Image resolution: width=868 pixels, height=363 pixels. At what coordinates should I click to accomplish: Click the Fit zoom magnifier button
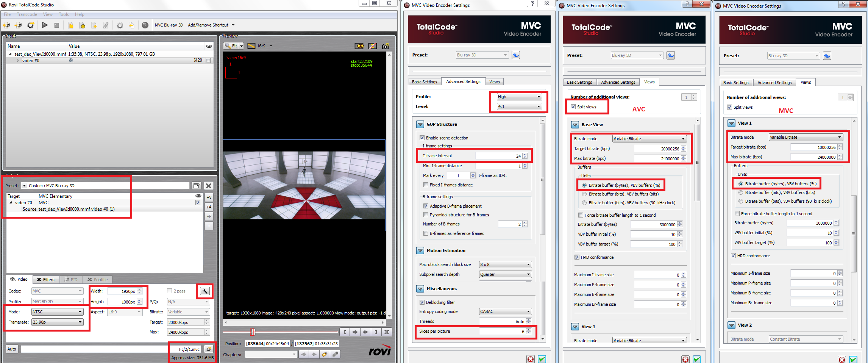(x=231, y=46)
